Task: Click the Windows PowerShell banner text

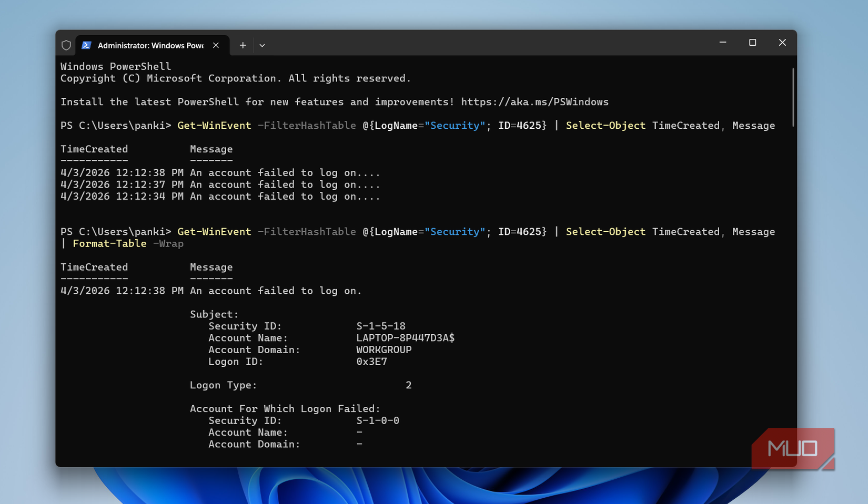Action: [116, 67]
